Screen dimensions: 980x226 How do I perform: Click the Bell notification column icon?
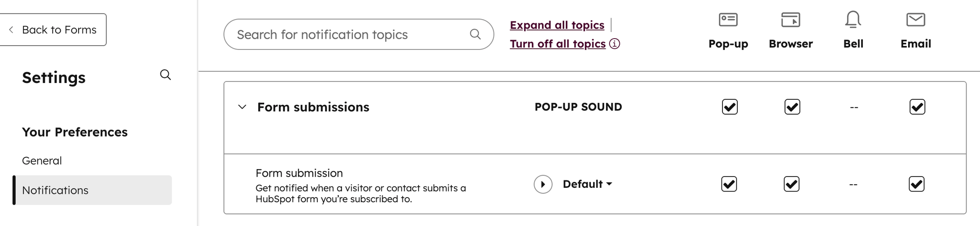pyautogui.click(x=853, y=20)
